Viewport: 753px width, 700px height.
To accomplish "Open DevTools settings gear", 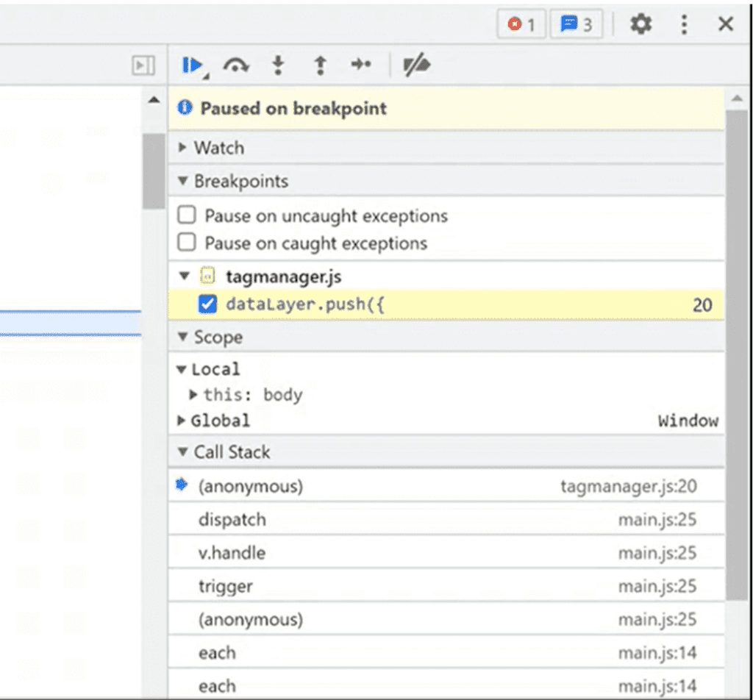I will (x=640, y=24).
